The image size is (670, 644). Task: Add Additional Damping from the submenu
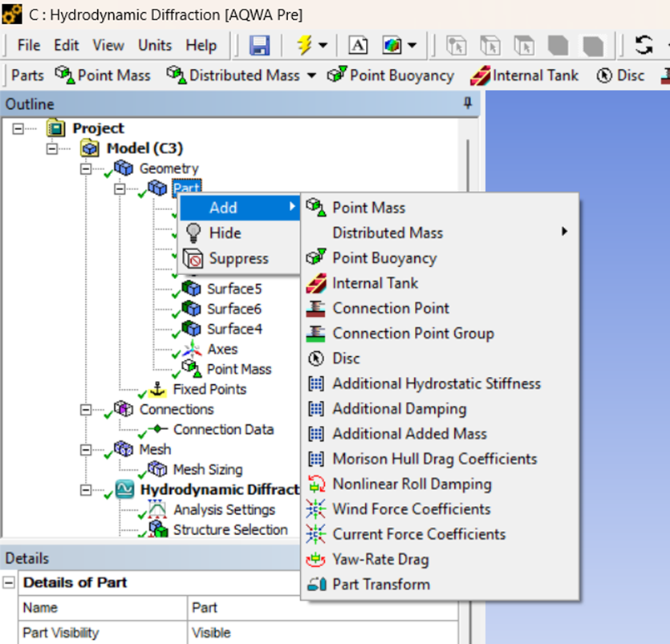pyautogui.click(x=441, y=409)
